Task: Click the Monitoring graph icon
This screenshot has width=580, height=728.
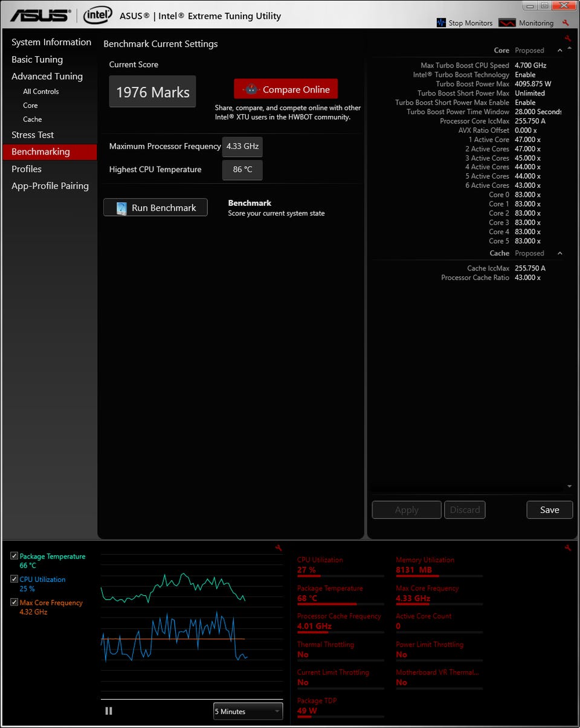Action: (507, 23)
